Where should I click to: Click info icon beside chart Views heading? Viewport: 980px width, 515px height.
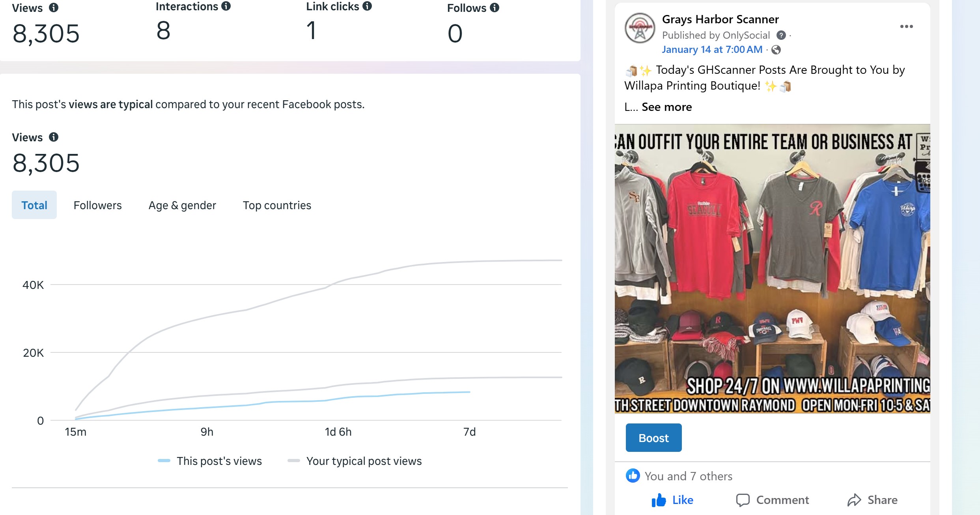pyautogui.click(x=54, y=137)
